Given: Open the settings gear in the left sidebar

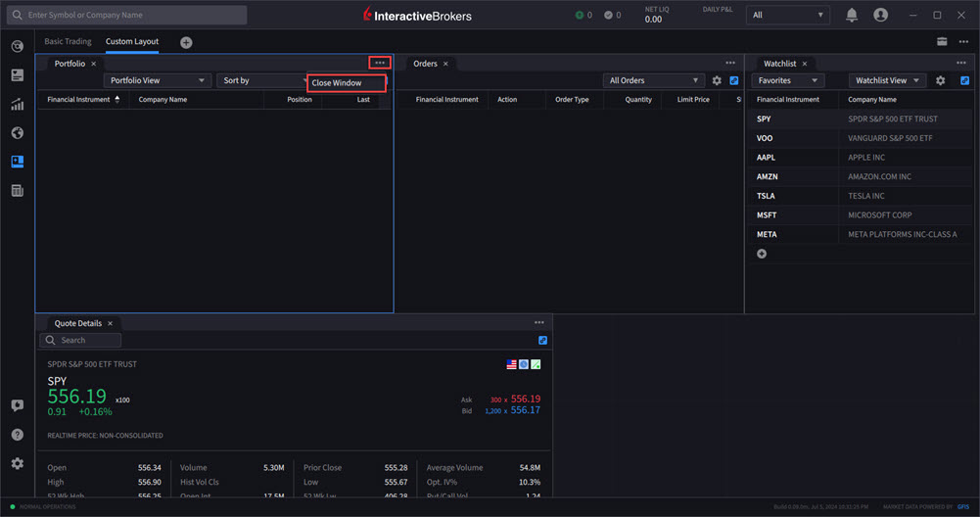Looking at the screenshot, I should tap(18, 463).
